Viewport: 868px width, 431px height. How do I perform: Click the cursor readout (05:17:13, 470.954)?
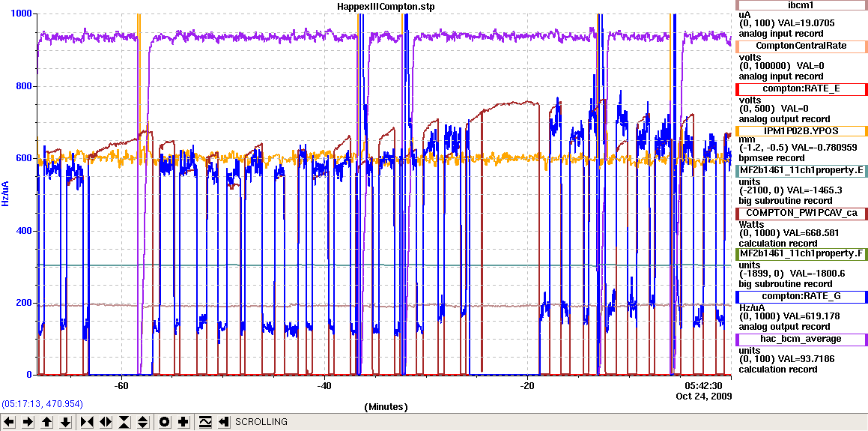42,405
